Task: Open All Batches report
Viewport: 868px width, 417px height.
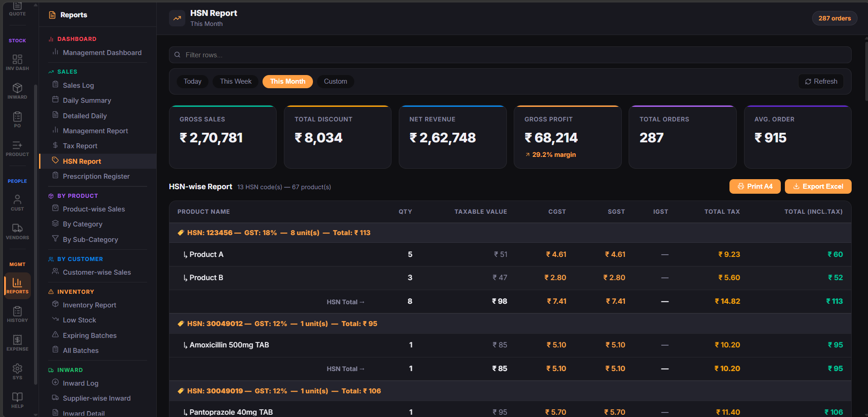Action: pyautogui.click(x=98, y=350)
